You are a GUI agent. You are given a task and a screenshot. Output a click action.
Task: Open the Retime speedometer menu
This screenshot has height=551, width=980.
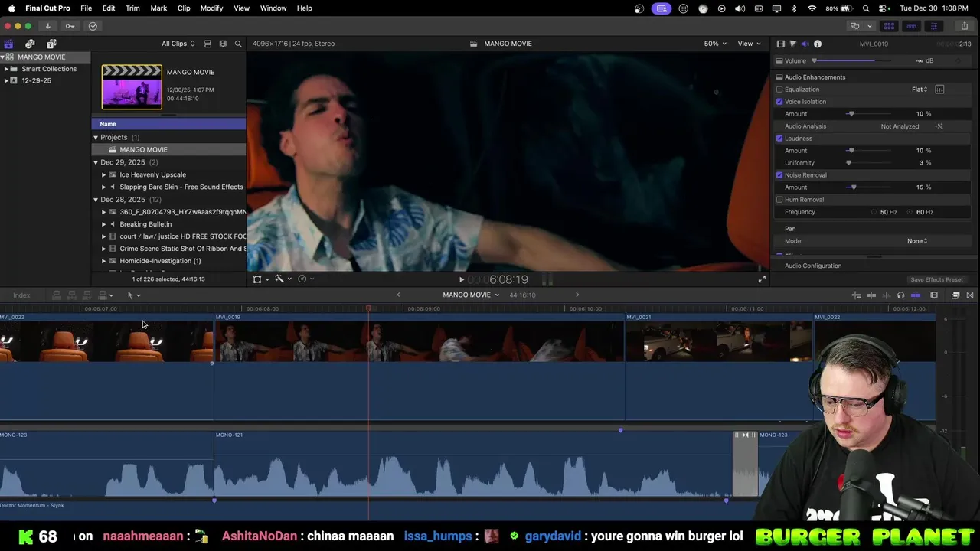305,279
